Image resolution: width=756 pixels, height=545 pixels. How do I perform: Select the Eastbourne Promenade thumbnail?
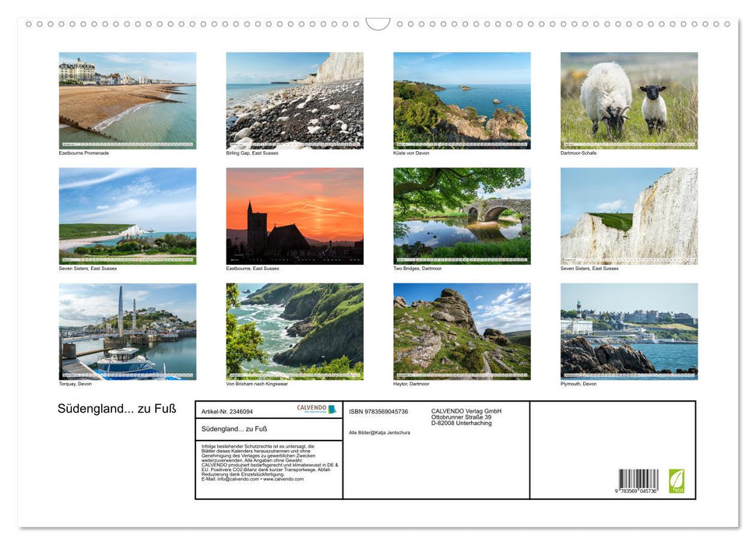tap(127, 100)
